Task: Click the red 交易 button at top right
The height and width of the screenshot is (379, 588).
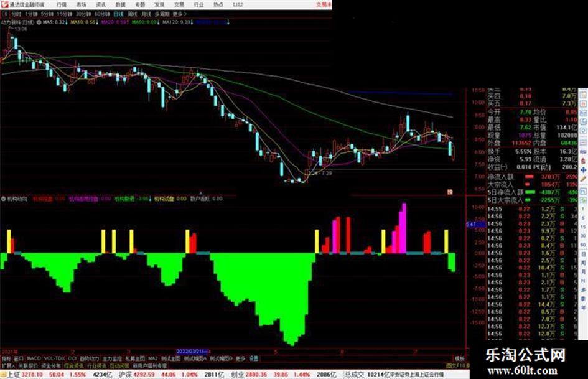Action: click(324, 5)
